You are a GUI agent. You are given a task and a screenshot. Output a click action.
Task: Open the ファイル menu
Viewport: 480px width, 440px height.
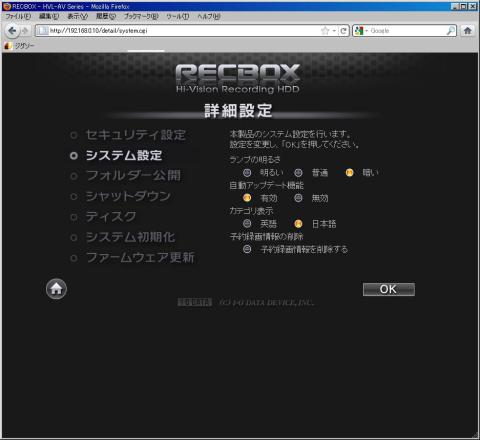[x=18, y=16]
